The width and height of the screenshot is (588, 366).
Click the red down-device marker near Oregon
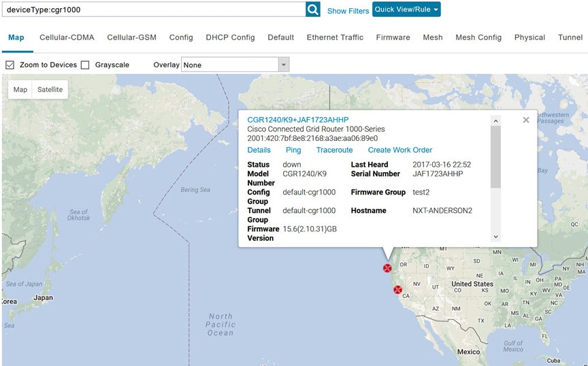(x=387, y=268)
